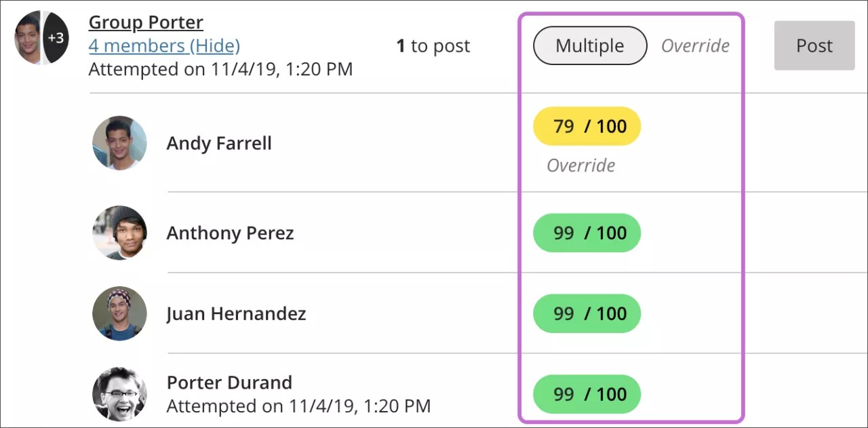This screenshot has width=868, height=428.
Task: Click the Group Porter avatar icon
Action: point(28,38)
